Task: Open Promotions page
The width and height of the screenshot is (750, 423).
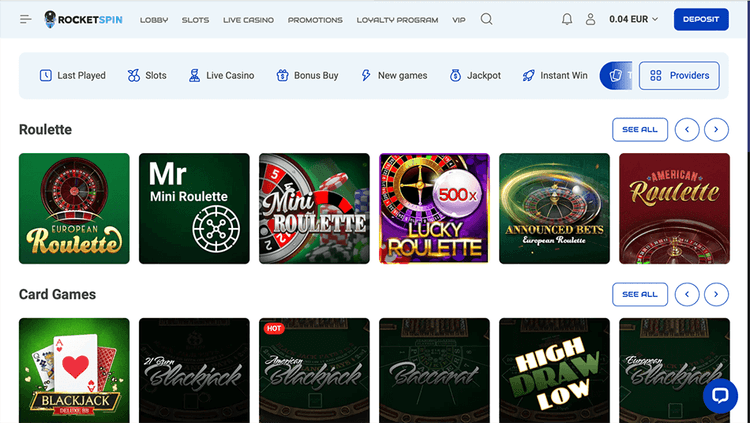Action: tap(315, 20)
